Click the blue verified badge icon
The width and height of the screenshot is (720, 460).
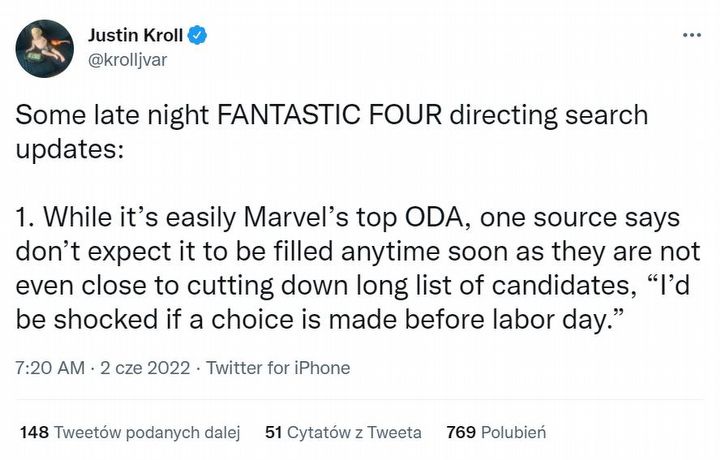(200, 37)
